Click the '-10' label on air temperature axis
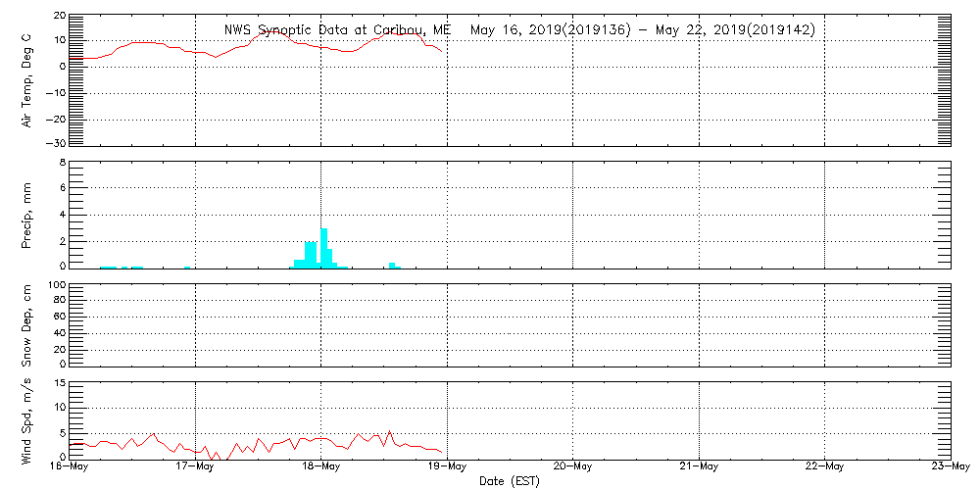The width and height of the screenshot is (980, 490). click(x=54, y=92)
